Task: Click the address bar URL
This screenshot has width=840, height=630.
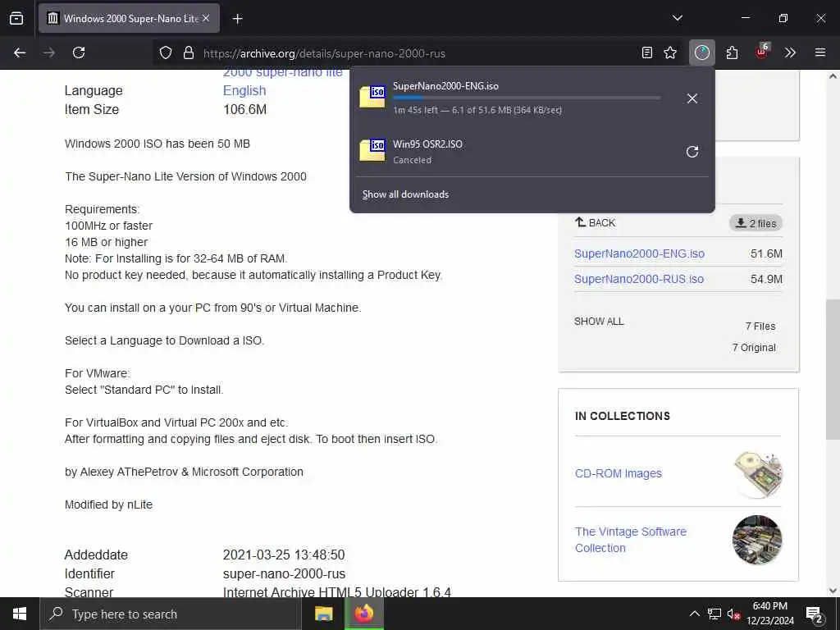Action: point(324,53)
